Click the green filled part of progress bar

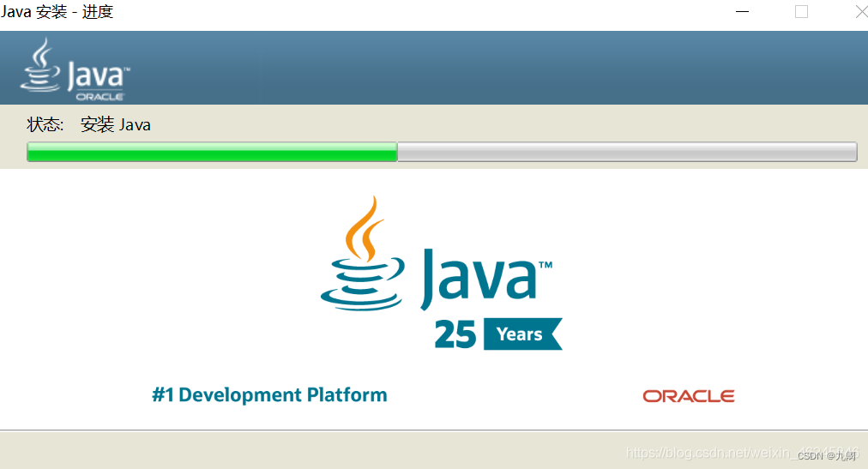(212, 152)
